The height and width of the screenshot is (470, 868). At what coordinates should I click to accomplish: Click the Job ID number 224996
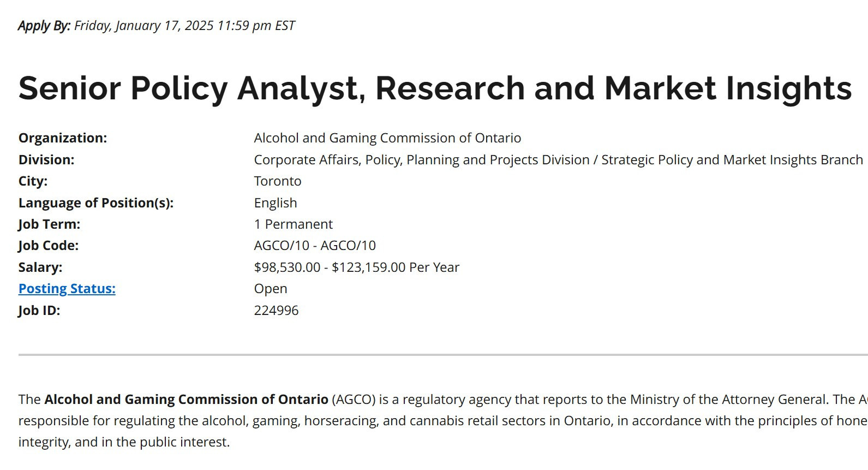pos(277,311)
